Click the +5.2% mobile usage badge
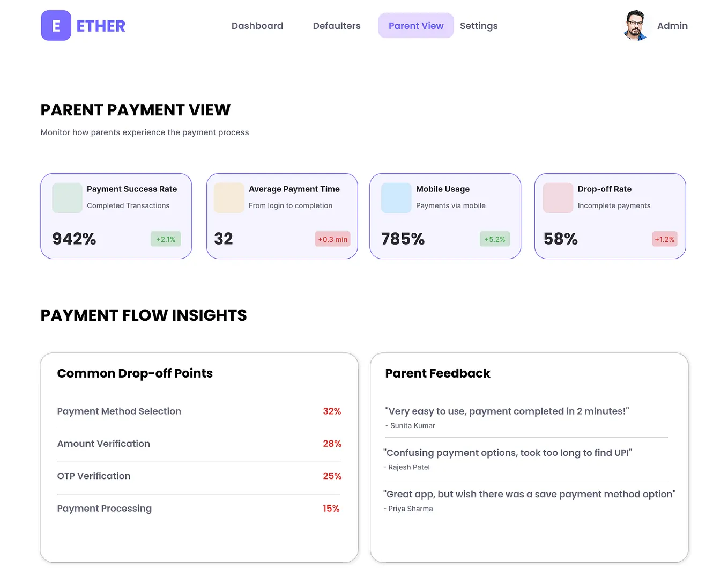This screenshot has width=728, height=582. tap(495, 239)
